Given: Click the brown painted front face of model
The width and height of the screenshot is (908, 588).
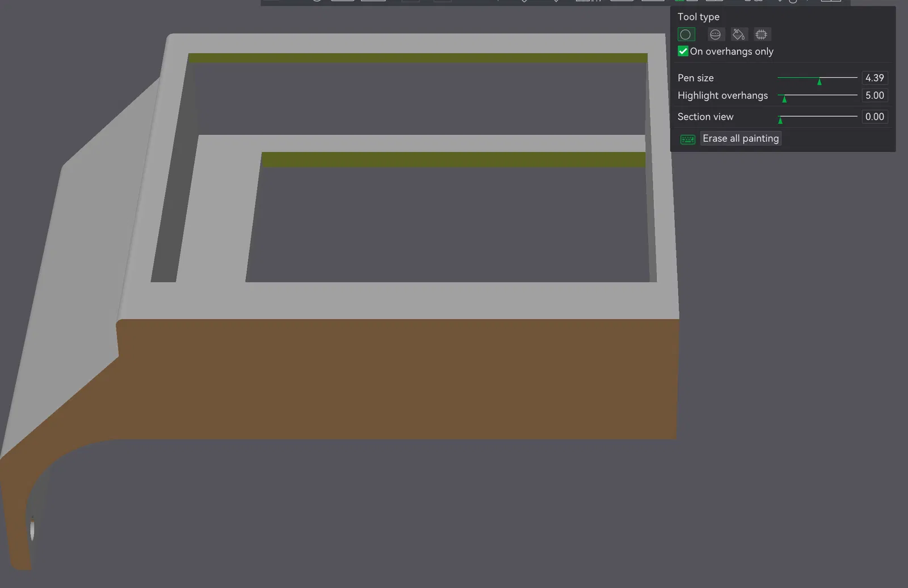Looking at the screenshot, I should click(x=397, y=379).
